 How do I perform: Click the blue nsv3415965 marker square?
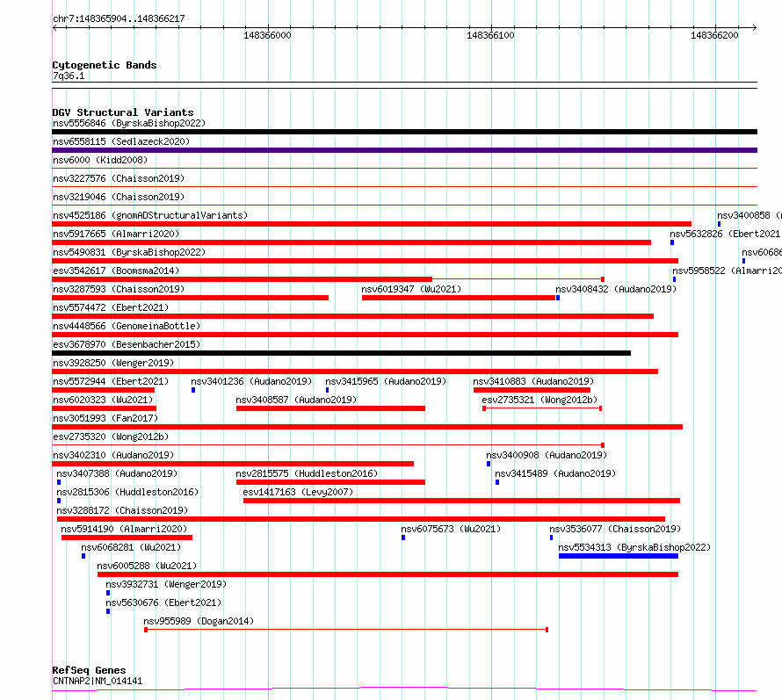(327, 390)
